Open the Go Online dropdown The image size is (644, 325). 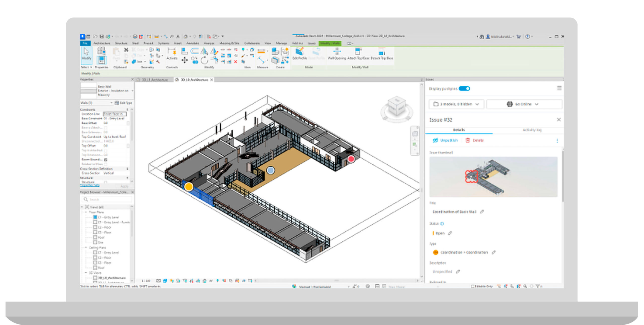[x=524, y=104]
